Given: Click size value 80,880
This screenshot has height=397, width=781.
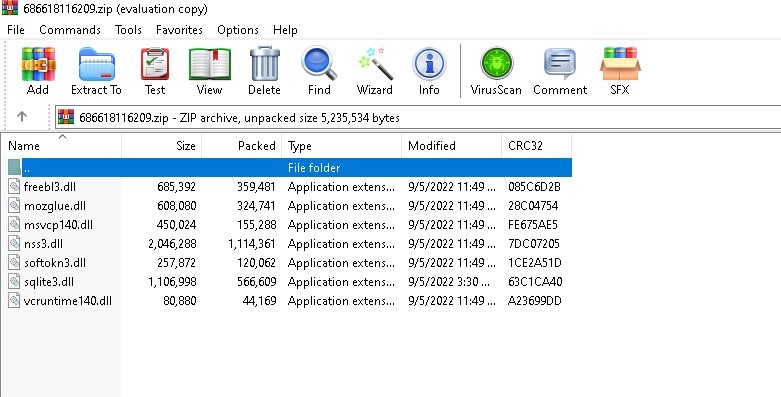Looking at the screenshot, I should [x=180, y=300].
